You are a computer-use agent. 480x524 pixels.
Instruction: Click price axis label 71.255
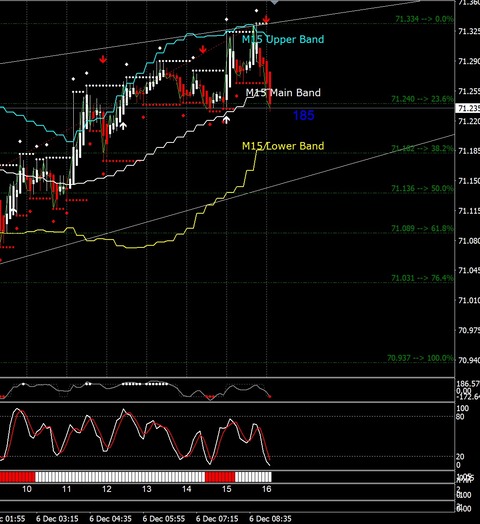(469, 91)
